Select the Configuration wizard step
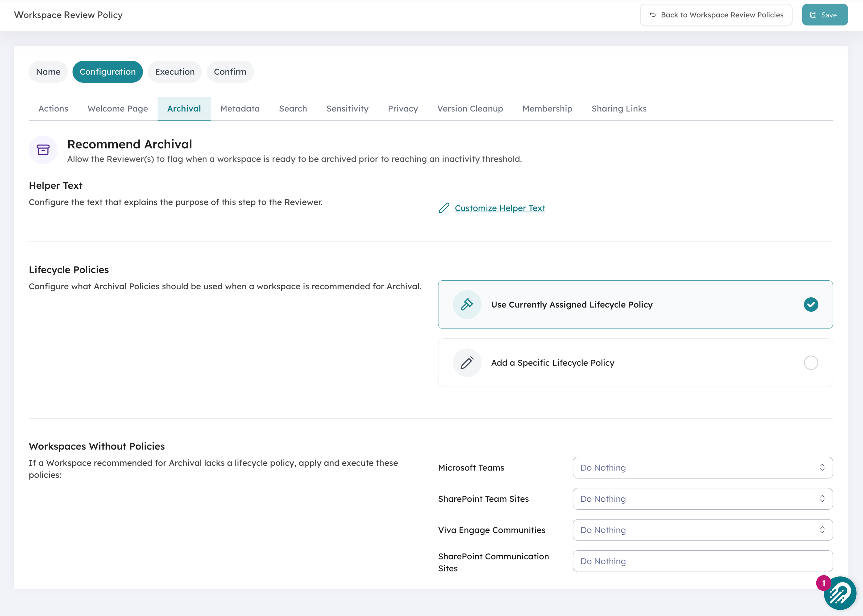The image size is (863, 616). (108, 72)
